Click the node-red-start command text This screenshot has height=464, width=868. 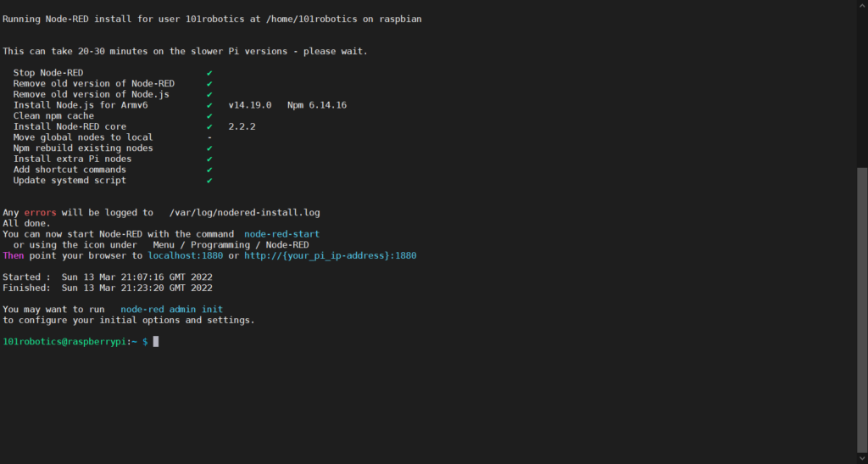click(x=281, y=234)
